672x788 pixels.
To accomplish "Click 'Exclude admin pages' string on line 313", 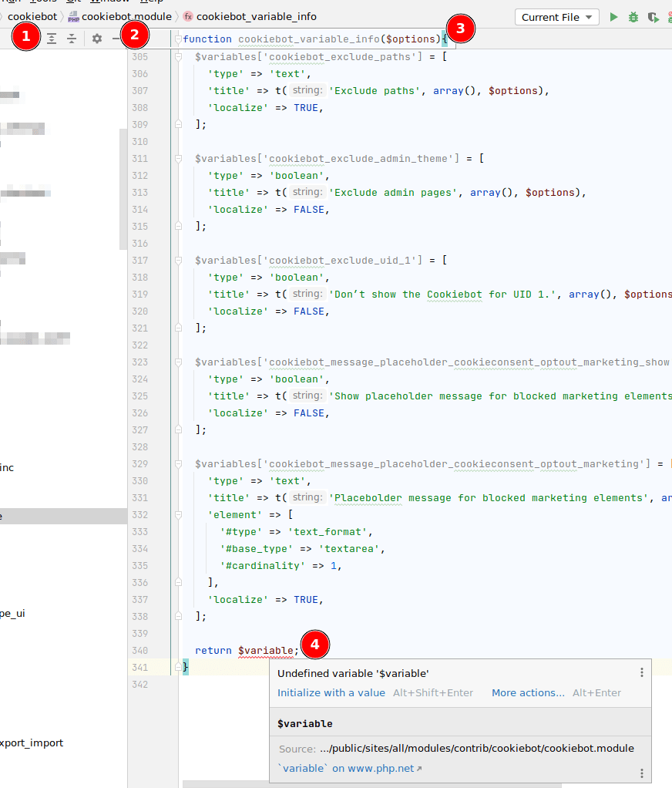I will pyautogui.click(x=393, y=193).
